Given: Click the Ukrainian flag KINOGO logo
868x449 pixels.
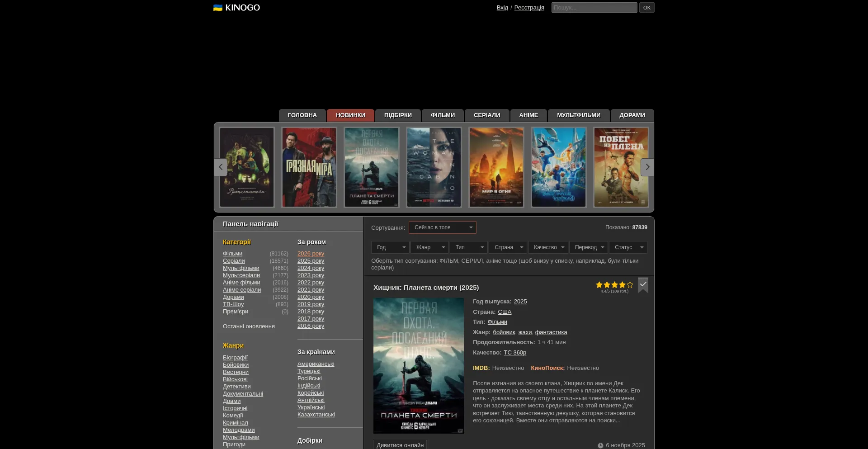Looking at the screenshot, I should click(236, 8).
